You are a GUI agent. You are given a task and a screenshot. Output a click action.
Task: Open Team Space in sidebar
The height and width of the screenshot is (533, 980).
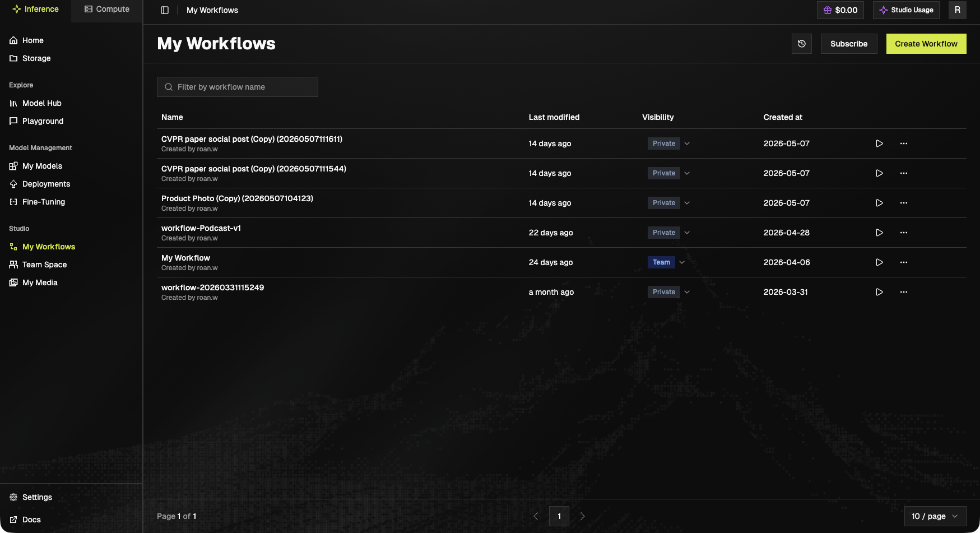point(38,265)
